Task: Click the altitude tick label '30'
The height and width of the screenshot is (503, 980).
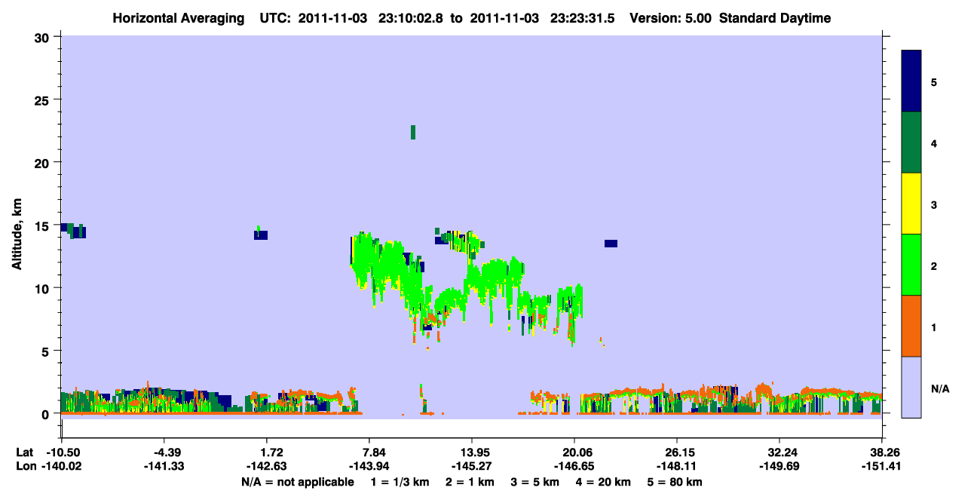Action: point(44,37)
